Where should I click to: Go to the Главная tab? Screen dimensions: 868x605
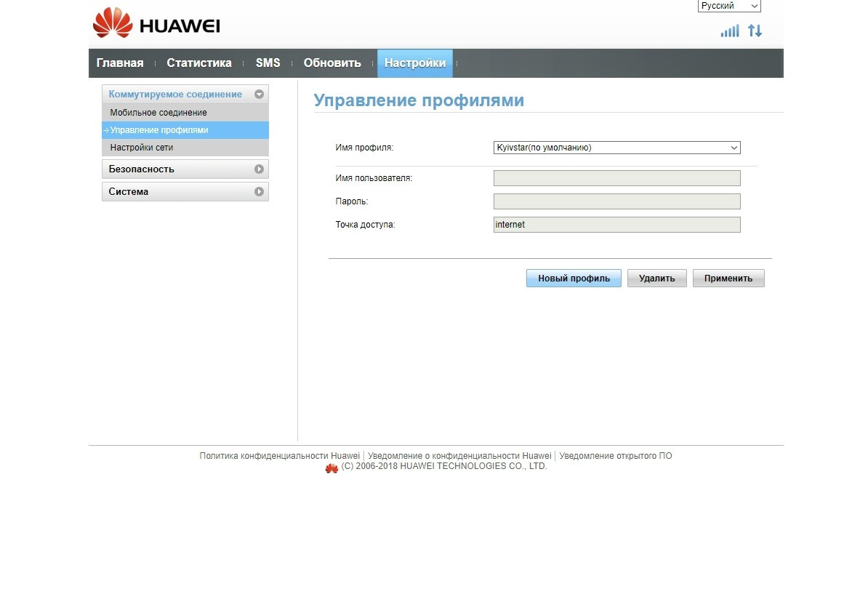coord(120,63)
